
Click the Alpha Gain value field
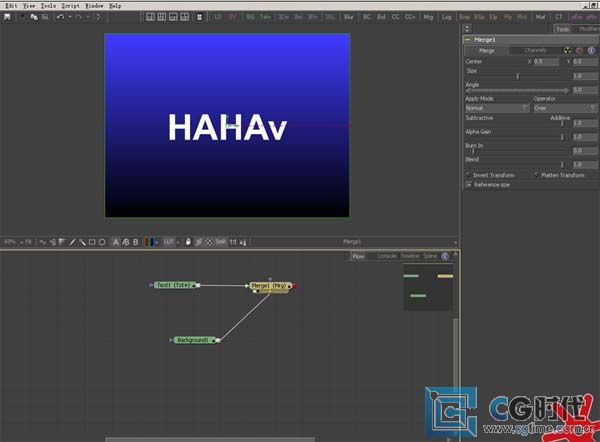point(585,137)
